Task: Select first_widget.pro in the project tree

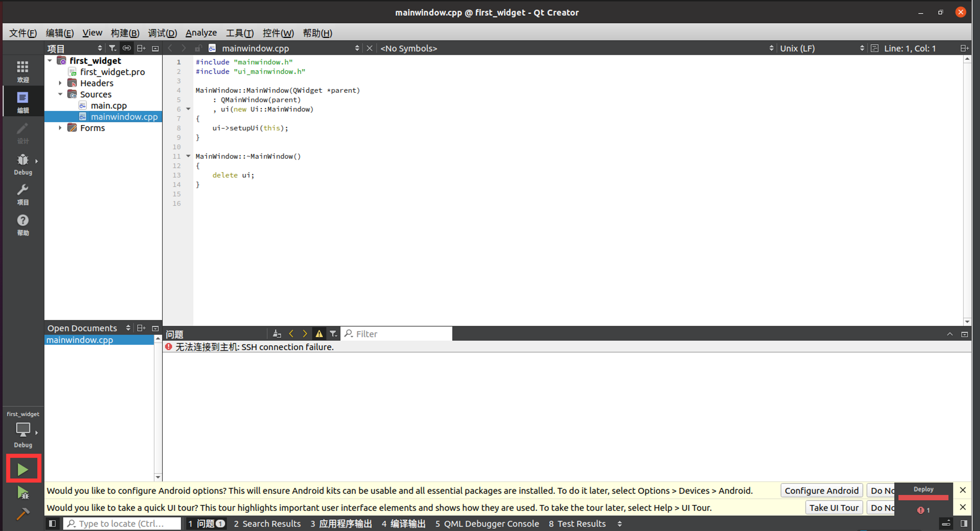Action: click(x=113, y=72)
